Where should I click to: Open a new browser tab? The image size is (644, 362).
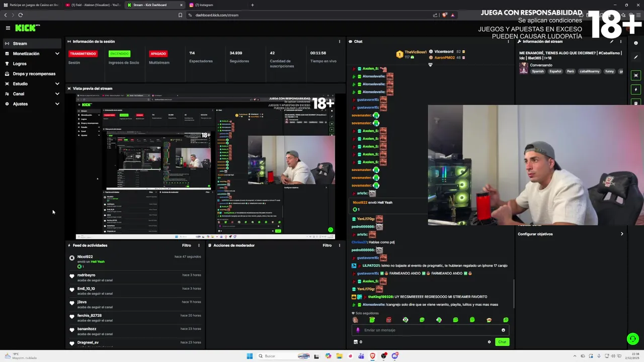[253, 5]
